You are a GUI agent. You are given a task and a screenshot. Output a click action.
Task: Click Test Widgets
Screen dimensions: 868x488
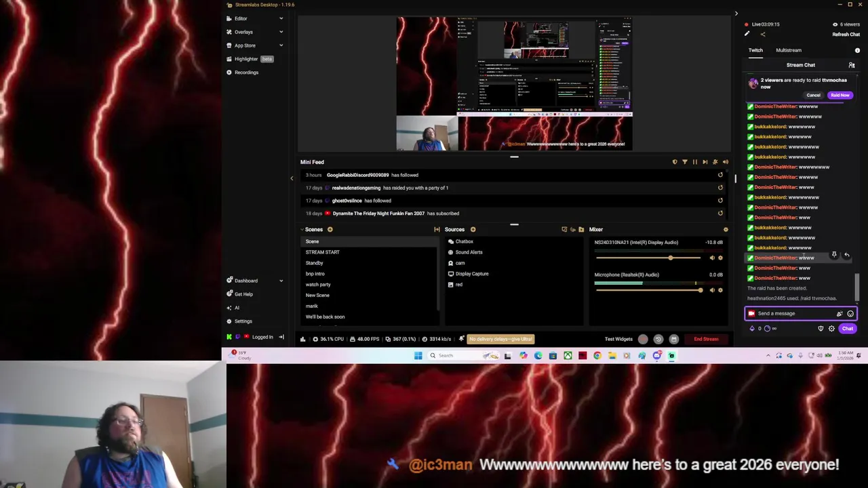click(618, 339)
